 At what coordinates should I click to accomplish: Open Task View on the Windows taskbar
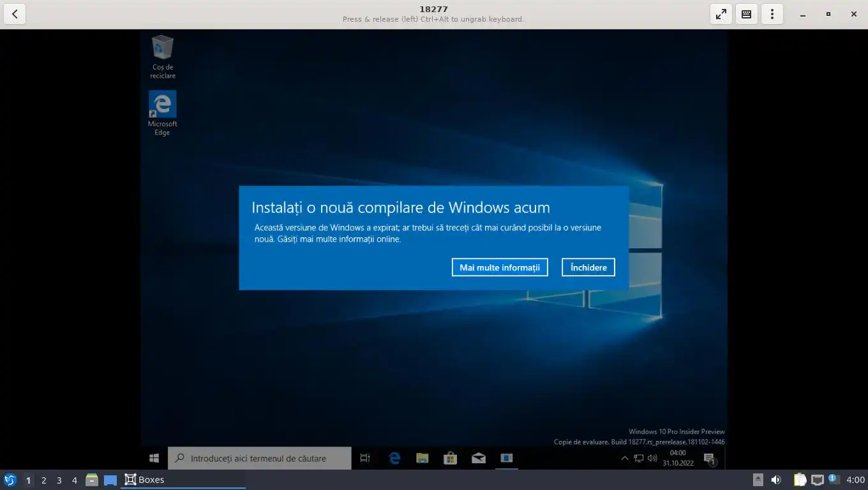pyautogui.click(x=365, y=458)
